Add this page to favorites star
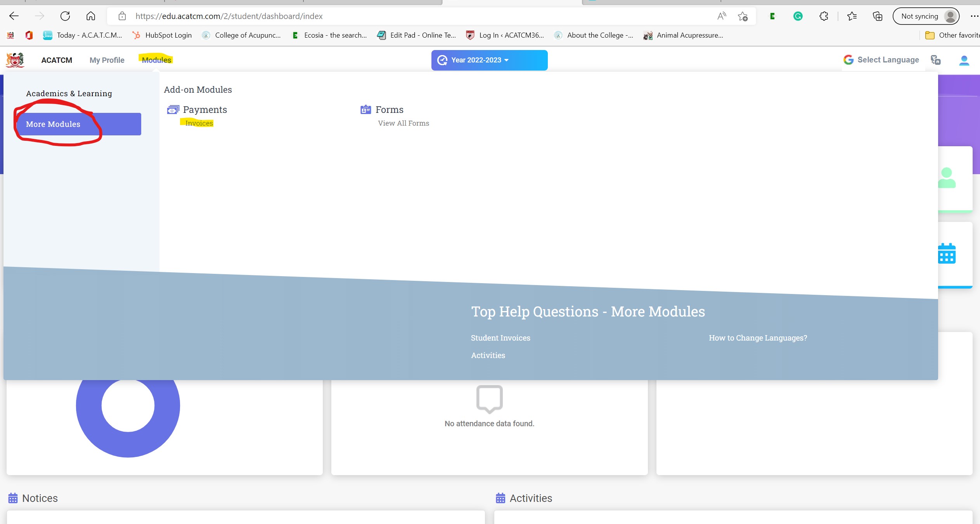This screenshot has height=524, width=980. click(x=743, y=16)
